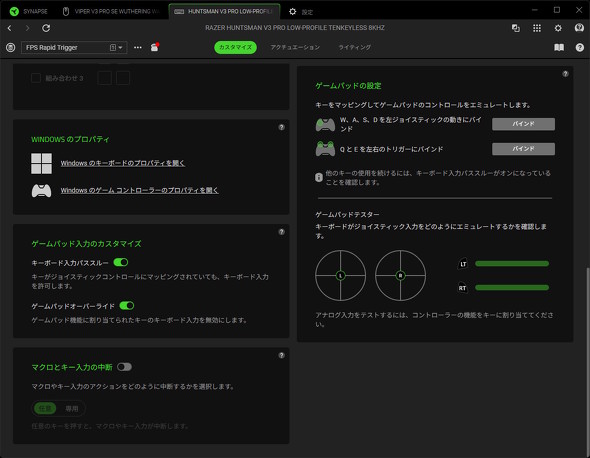Click the ゲームパッドテスター heading text
The height and width of the screenshot is (458, 590).
point(347,215)
